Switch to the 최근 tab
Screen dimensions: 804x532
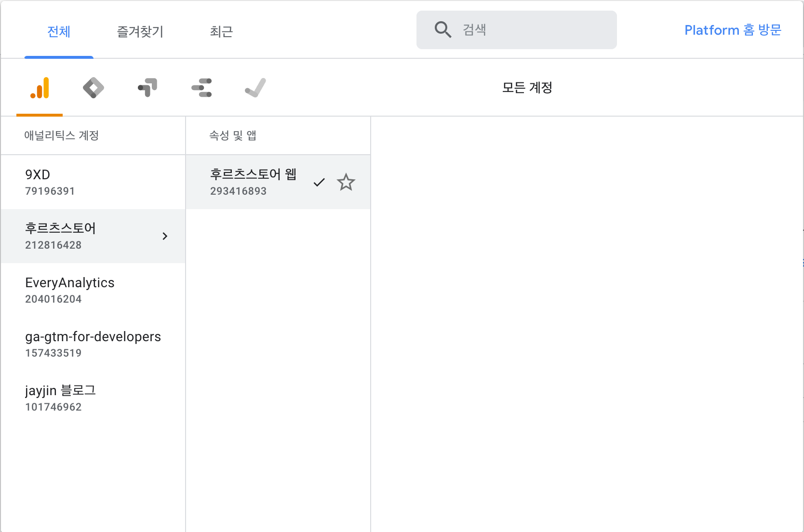click(221, 32)
